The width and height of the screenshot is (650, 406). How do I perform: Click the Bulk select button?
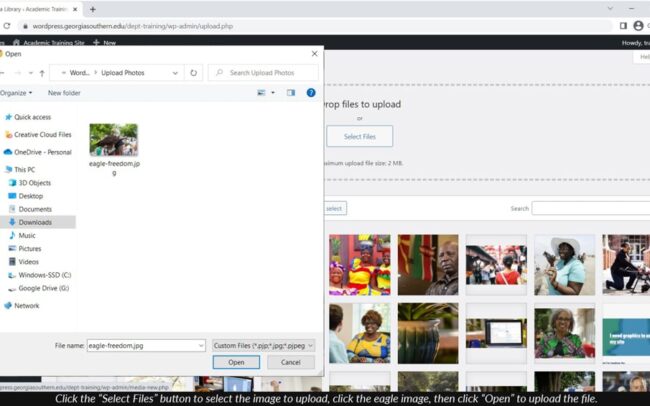(334, 208)
